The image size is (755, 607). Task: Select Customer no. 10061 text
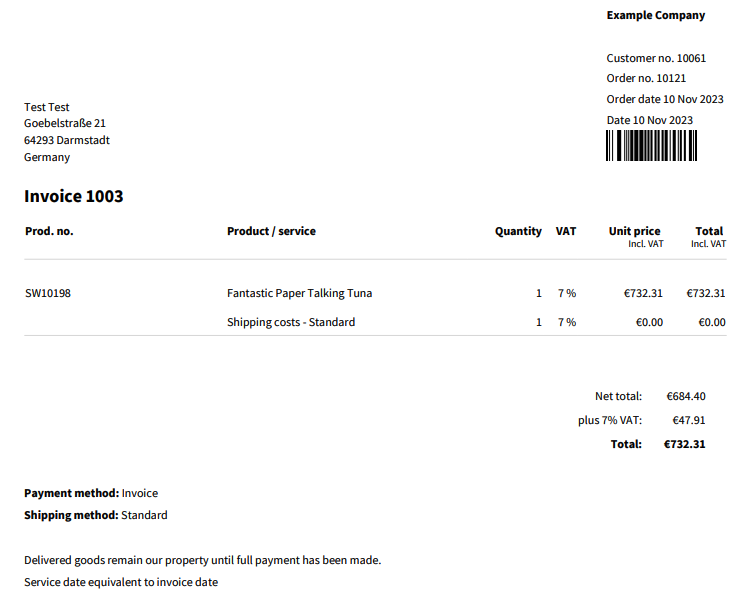pos(656,58)
